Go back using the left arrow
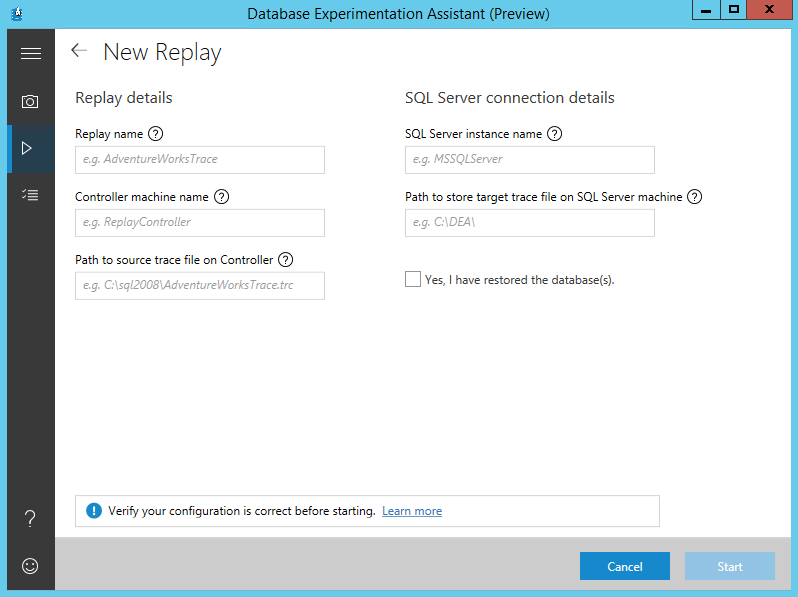 (x=79, y=51)
